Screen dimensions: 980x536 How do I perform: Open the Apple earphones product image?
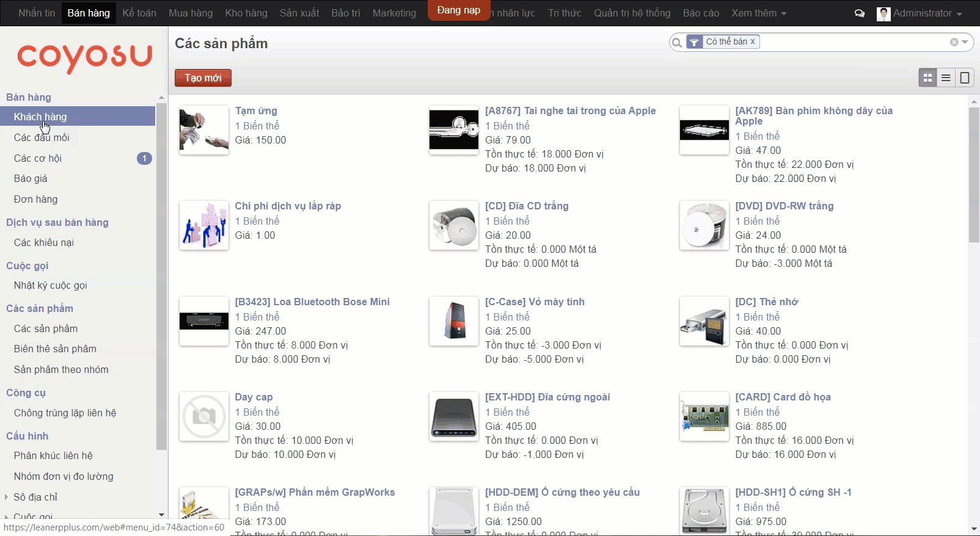click(x=454, y=130)
